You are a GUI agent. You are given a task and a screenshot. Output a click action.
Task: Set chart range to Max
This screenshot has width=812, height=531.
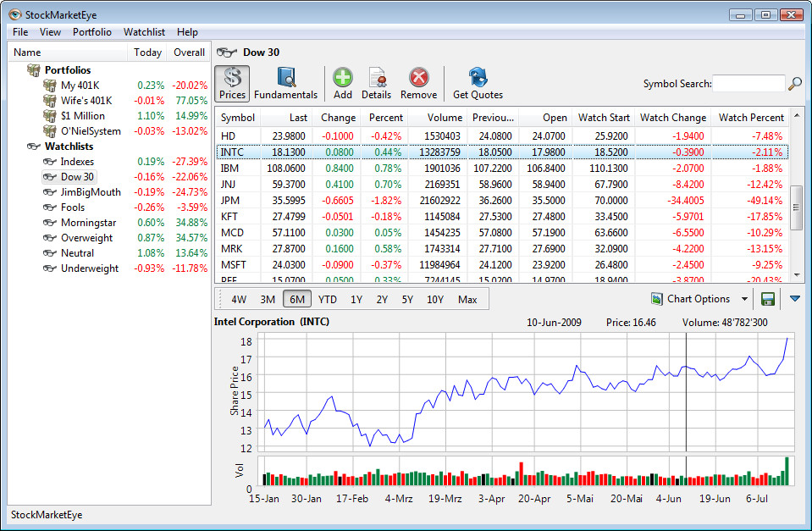[x=467, y=300]
